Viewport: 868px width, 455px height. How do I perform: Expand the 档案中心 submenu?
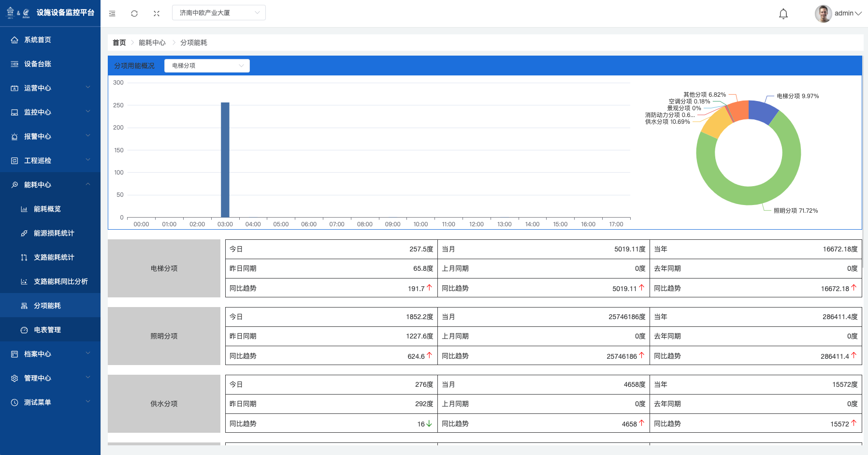pyautogui.click(x=50, y=354)
